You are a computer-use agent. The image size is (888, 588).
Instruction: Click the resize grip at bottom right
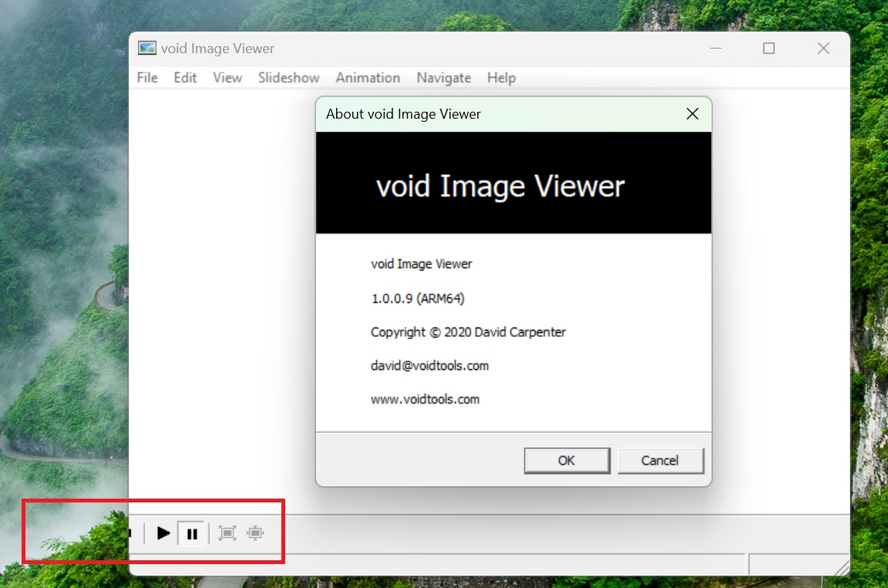(x=840, y=570)
